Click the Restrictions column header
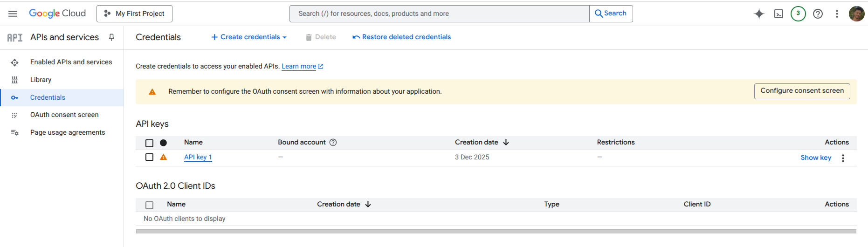This screenshot has height=247, width=868. click(x=616, y=142)
